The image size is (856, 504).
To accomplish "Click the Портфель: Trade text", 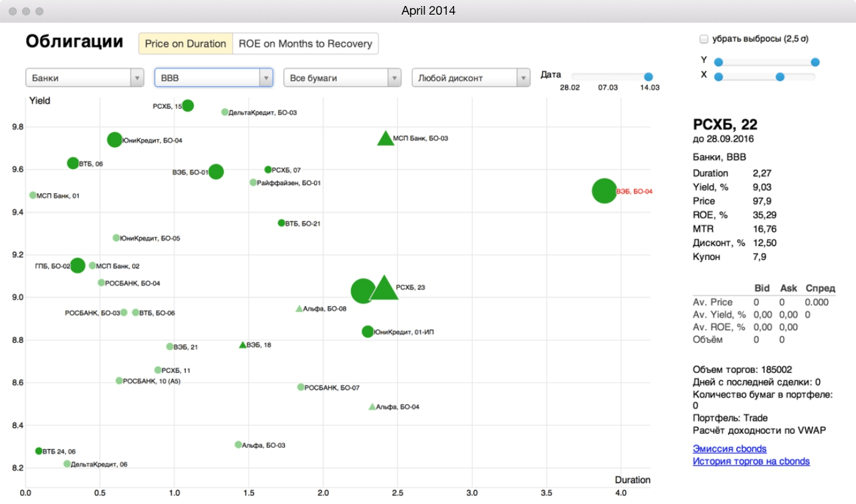I will click(730, 418).
